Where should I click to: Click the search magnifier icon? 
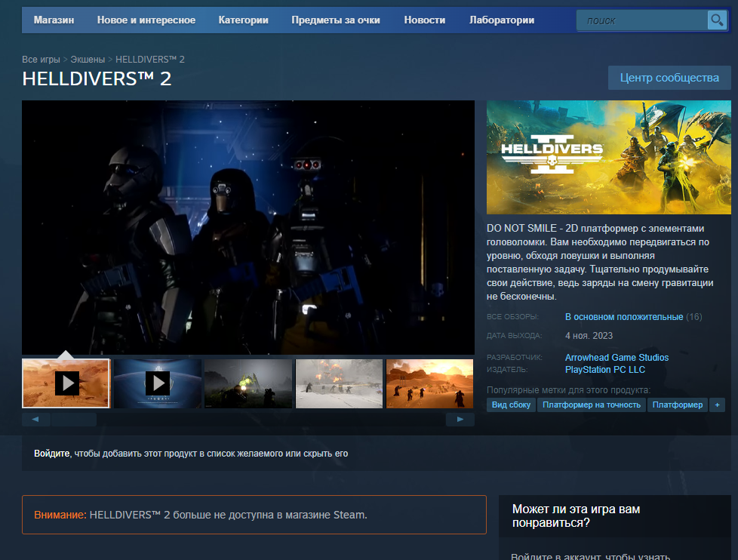(x=717, y=20)
